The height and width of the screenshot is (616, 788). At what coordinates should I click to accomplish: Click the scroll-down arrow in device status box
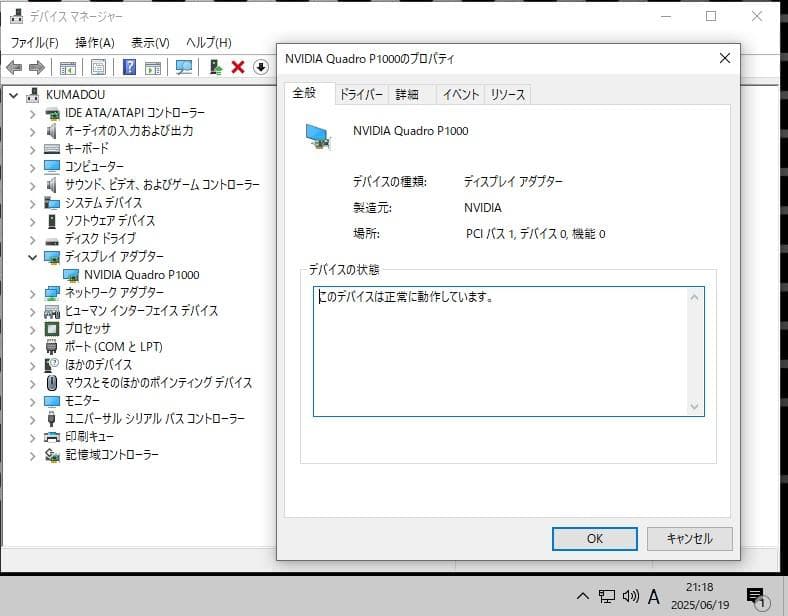pos(695,406)
